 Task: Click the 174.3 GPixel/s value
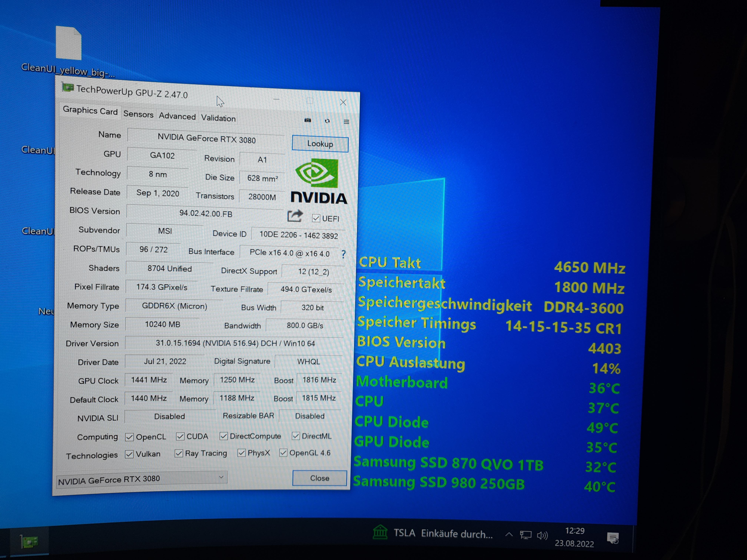coord(161,287)
